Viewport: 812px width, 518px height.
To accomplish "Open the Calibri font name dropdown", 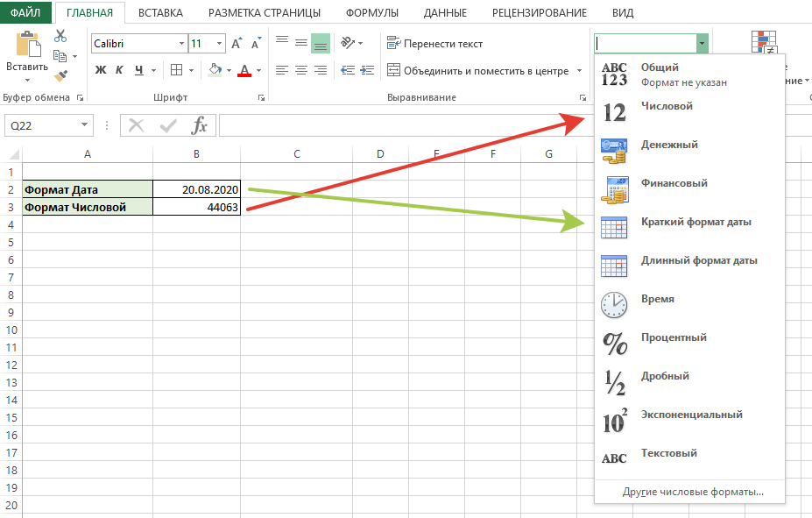I will click(x=182, y=44).
